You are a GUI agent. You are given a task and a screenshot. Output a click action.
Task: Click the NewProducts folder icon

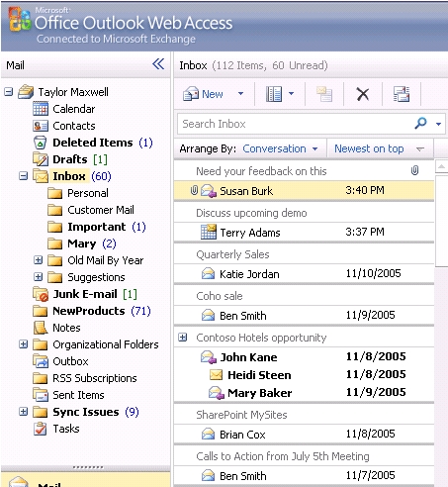41,311
